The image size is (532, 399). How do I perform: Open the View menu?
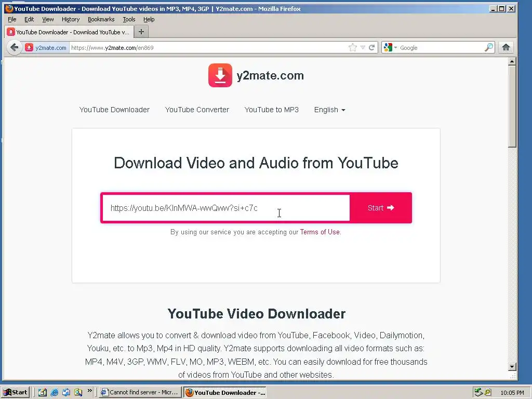(x=48, y=19)
